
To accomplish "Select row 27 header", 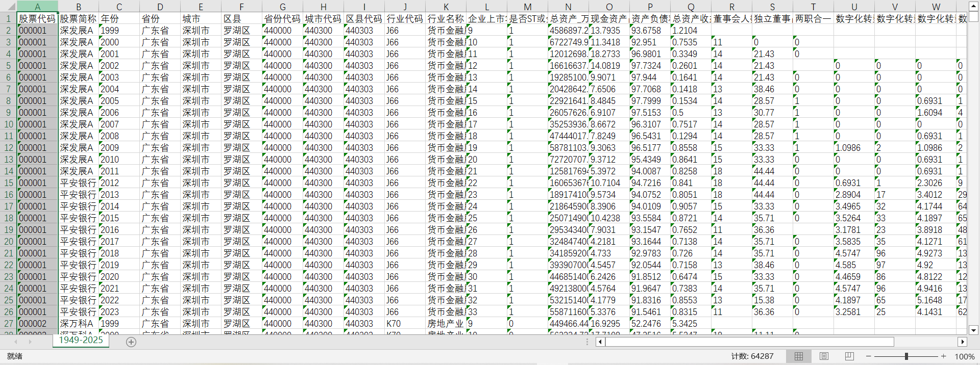I will click(x=8, y=323).
